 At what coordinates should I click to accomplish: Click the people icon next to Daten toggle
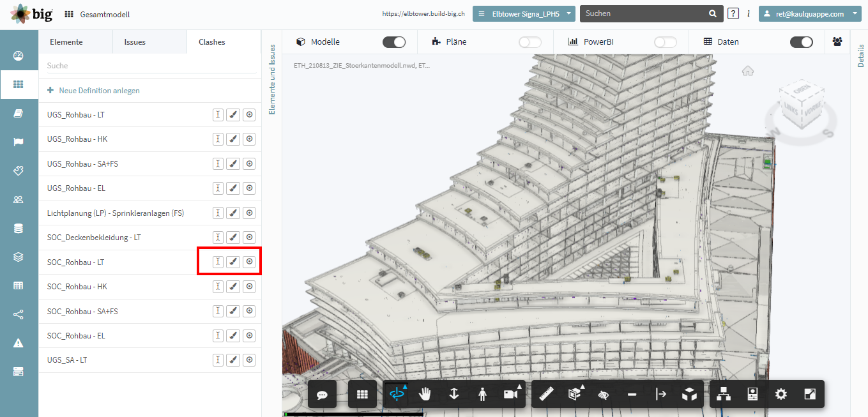837,42
